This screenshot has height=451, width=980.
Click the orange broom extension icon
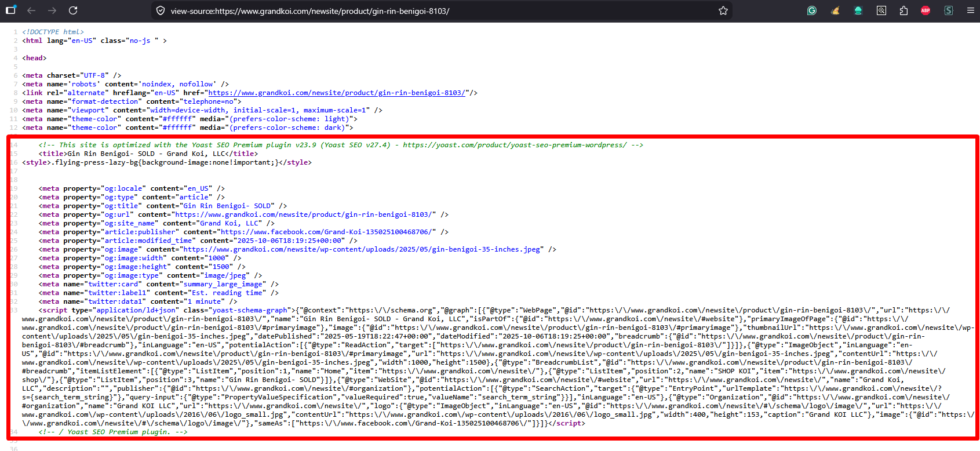(835, 10)
